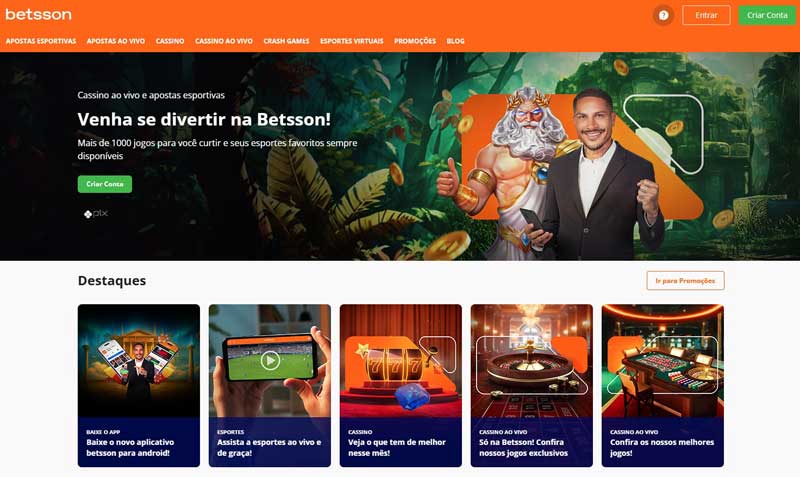Click the Pix payment icon
The image size is (800, 477).
tap(96, 214)
